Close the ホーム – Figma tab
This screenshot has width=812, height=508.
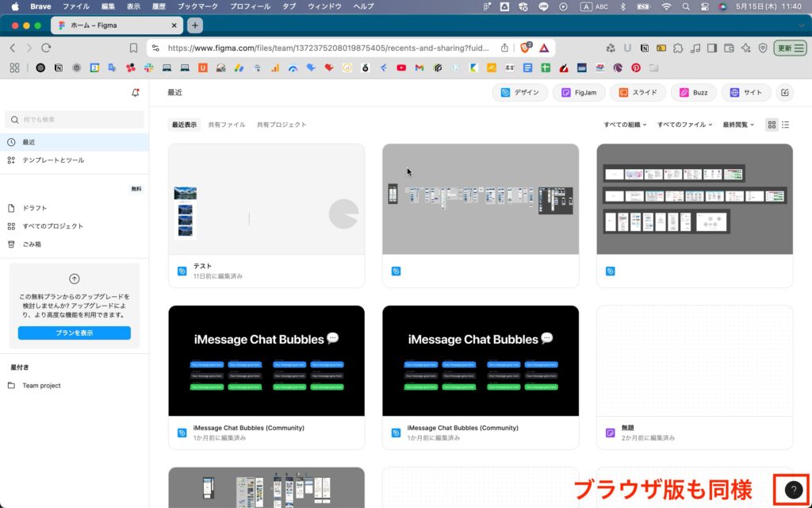174,25
